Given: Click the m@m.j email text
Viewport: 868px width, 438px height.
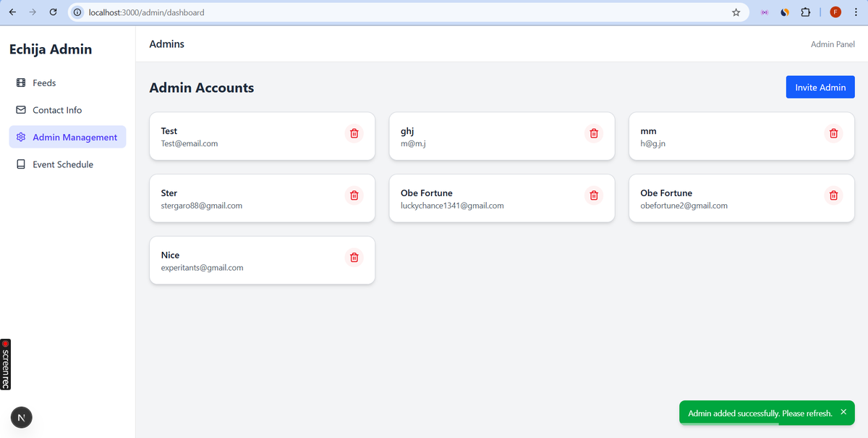Looking at the screenshot, I should coord(413,143).
